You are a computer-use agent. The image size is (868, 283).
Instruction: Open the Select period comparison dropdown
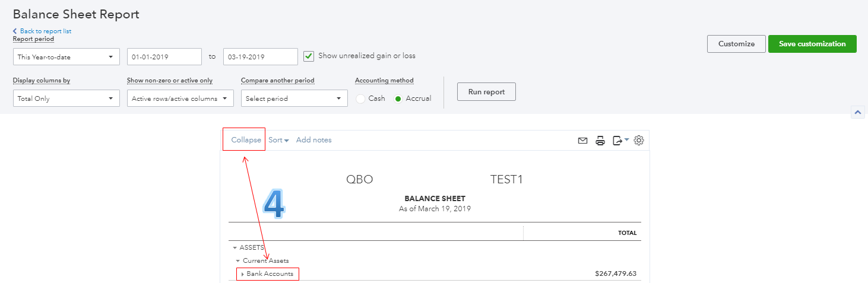pos(294,98)
